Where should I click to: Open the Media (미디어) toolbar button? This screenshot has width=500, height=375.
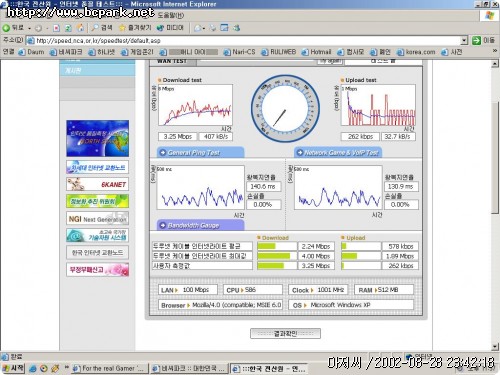pyautogui.click(x=170, y=28)
